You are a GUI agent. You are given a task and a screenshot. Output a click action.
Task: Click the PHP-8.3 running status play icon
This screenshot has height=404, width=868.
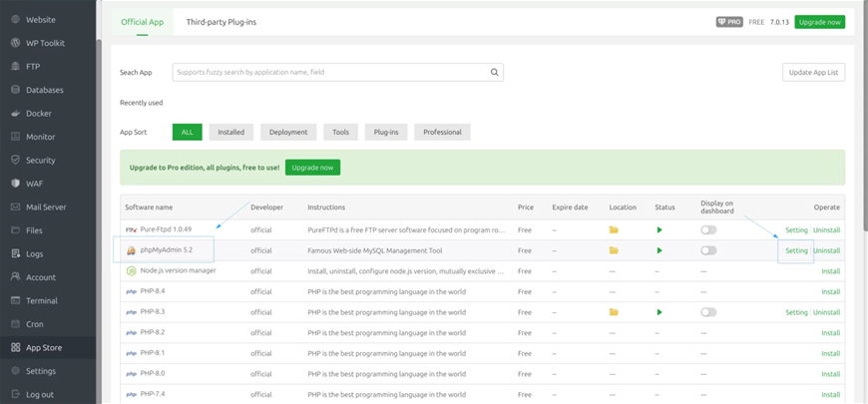(x=659, y=312)
